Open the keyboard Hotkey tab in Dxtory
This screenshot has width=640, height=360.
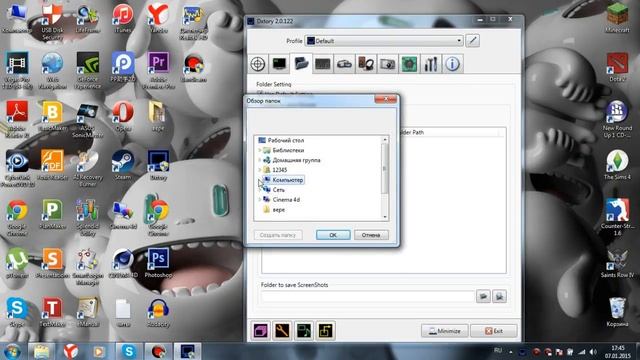322,64
